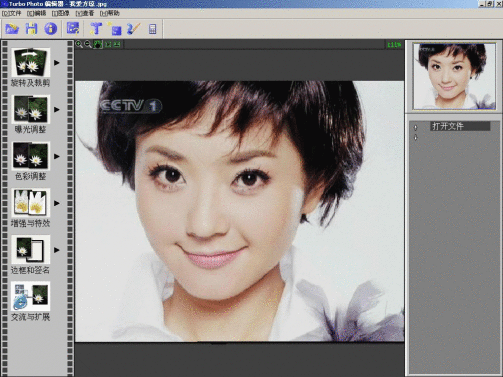
Task: Click the main photo on the canvas
Action: 239,211
